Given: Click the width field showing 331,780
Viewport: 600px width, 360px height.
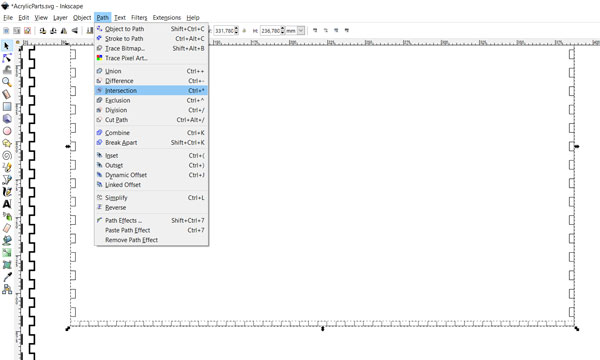Looking at the screenshot, I should point(224,30).
